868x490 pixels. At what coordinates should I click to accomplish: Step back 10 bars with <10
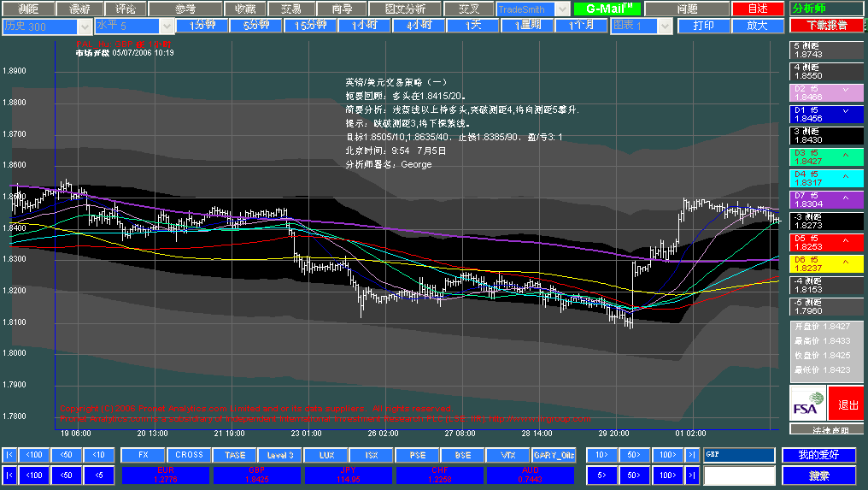(98, 455)
